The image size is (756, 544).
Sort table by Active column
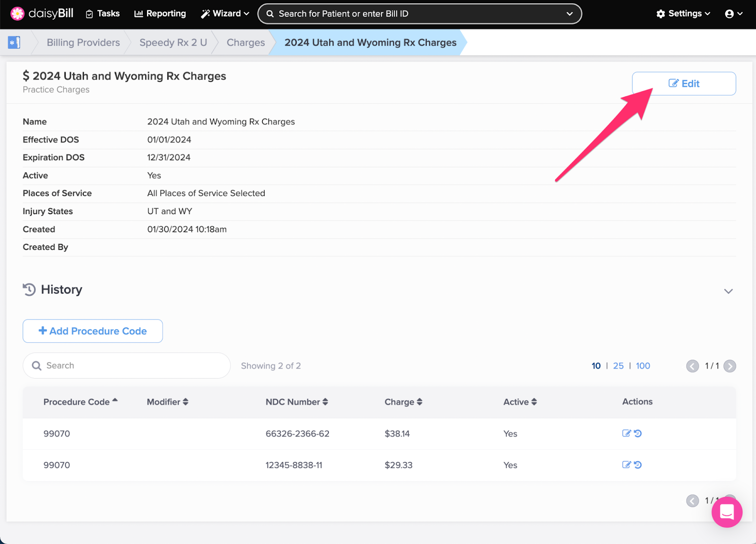click(520, 402)
